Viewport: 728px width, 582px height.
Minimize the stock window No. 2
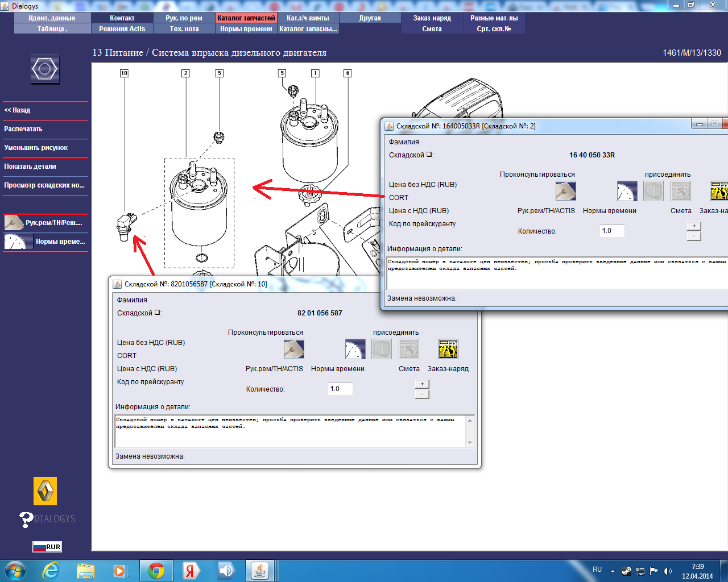coord(699,124)
